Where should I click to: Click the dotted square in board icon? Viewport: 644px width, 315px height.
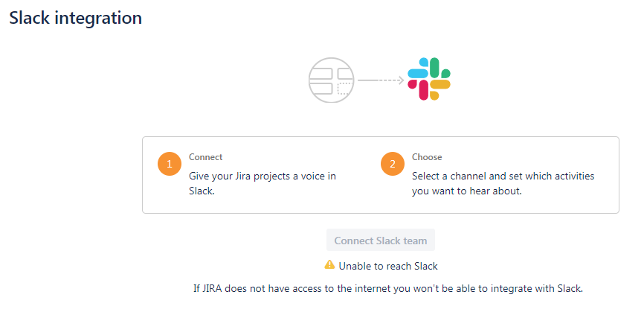[344, 89]
